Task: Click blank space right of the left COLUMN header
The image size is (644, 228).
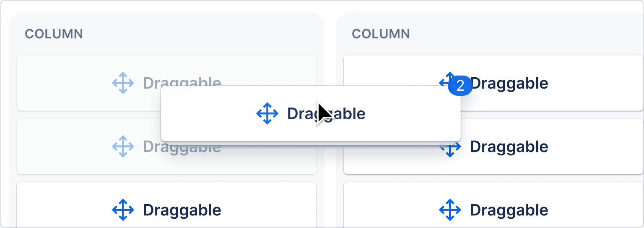Action: point(201,34)
